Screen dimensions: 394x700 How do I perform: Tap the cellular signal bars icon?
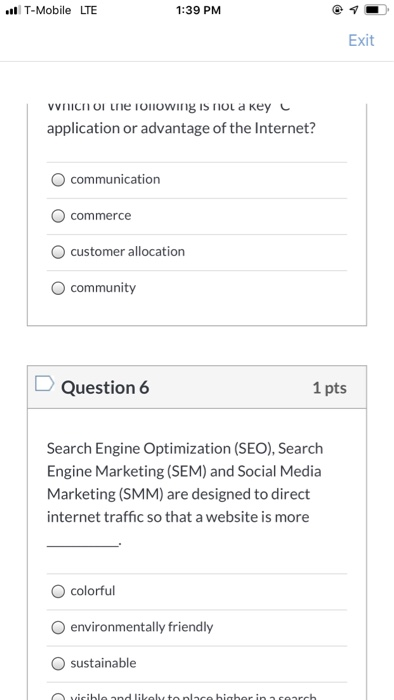pos(13,10)
